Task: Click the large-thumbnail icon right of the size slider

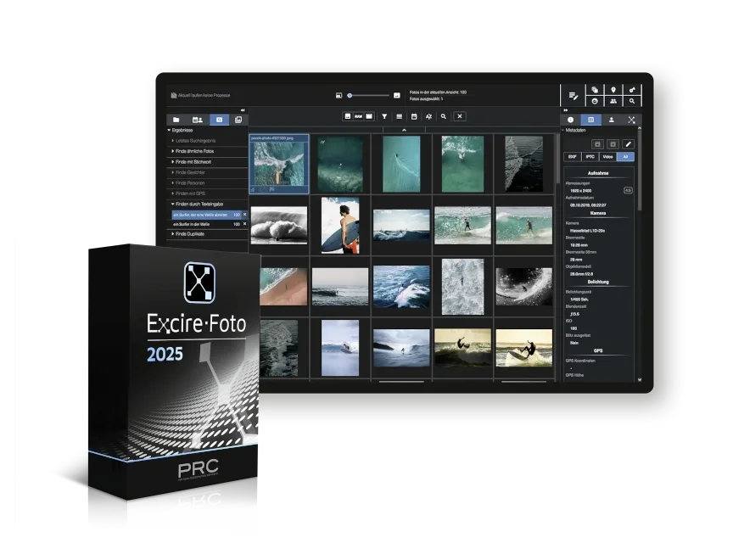Action: tap(397, 95)
